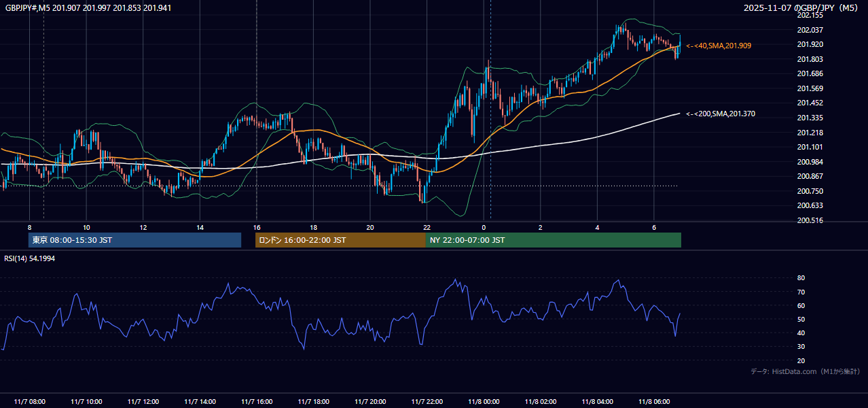868x408 pixels.
Task: Click the '11/8 00:00' bottom time label
Action: 484,402
